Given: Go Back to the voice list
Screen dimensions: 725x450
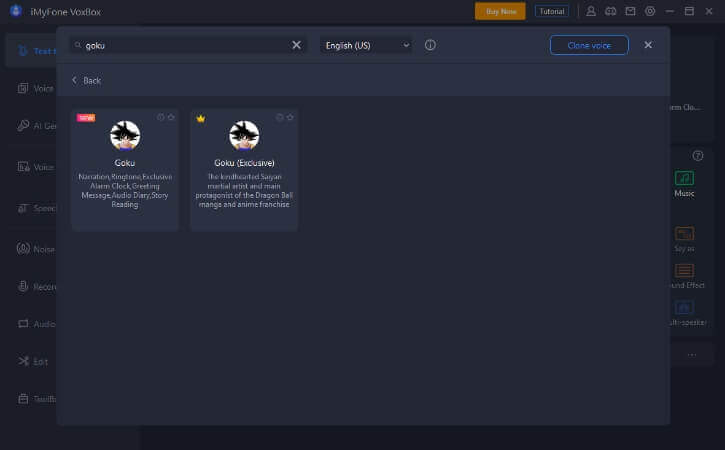Looking at the screenshot, I should point(86,80).
